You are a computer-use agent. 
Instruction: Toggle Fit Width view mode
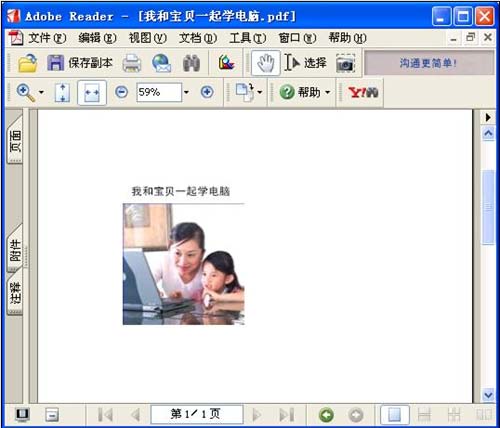tap(92, 92)
